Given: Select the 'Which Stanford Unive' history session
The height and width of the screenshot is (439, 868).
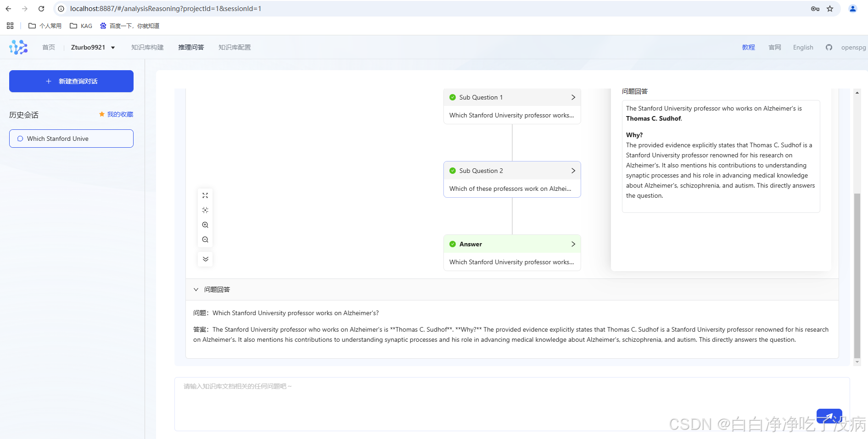Looking at the screenshot, I should [x=71, y=139].
